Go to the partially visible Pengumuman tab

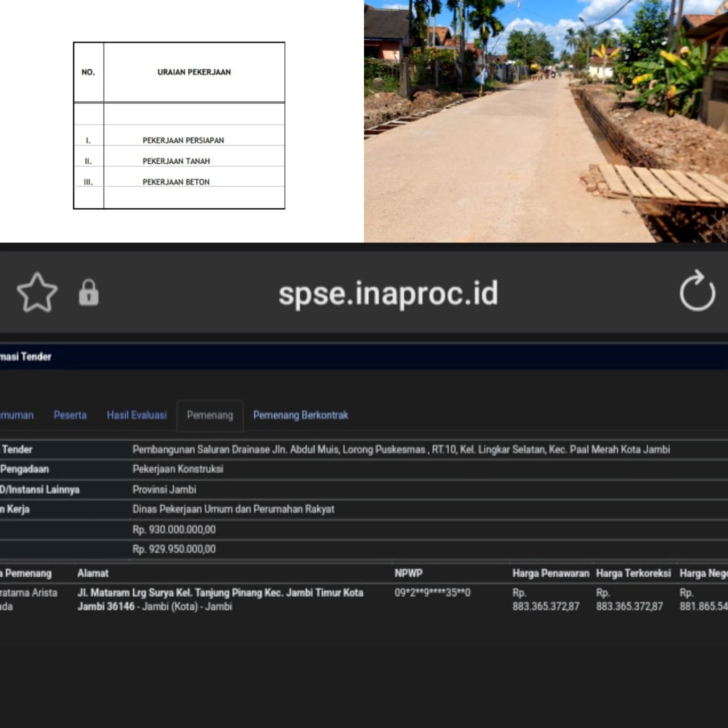point(16,415)
